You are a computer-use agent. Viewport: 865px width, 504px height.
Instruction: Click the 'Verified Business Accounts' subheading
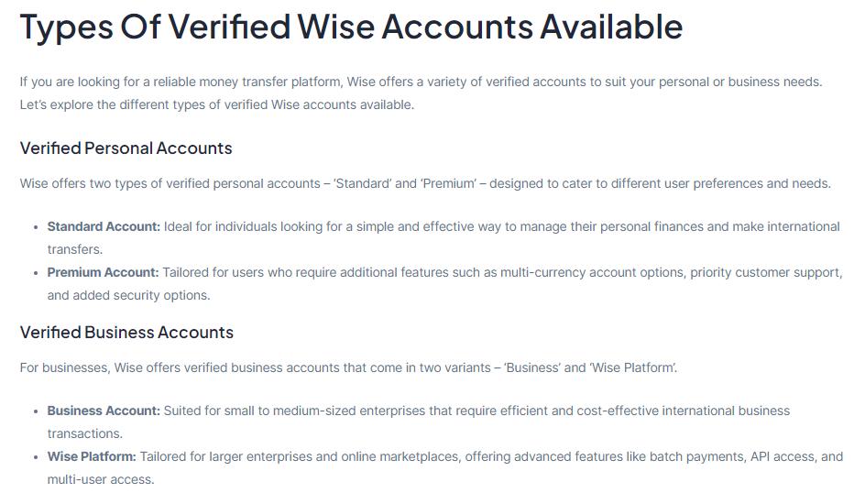126,333
